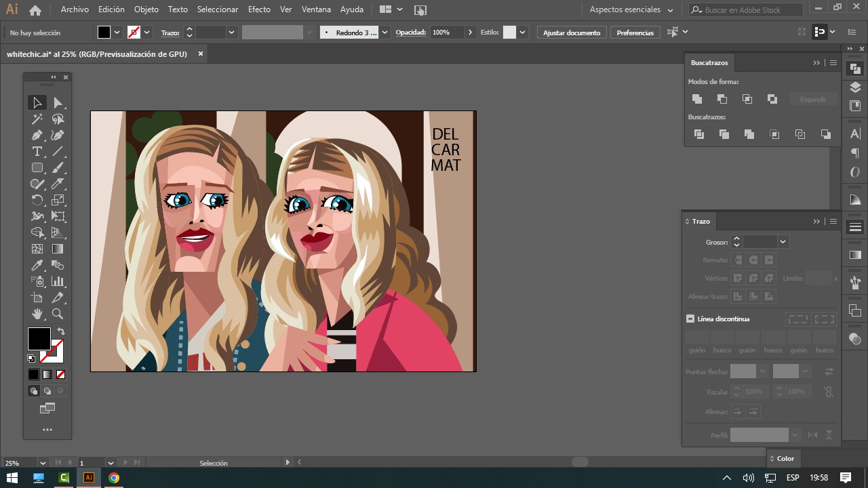Select the Paintbrush tool

point(58,167)
